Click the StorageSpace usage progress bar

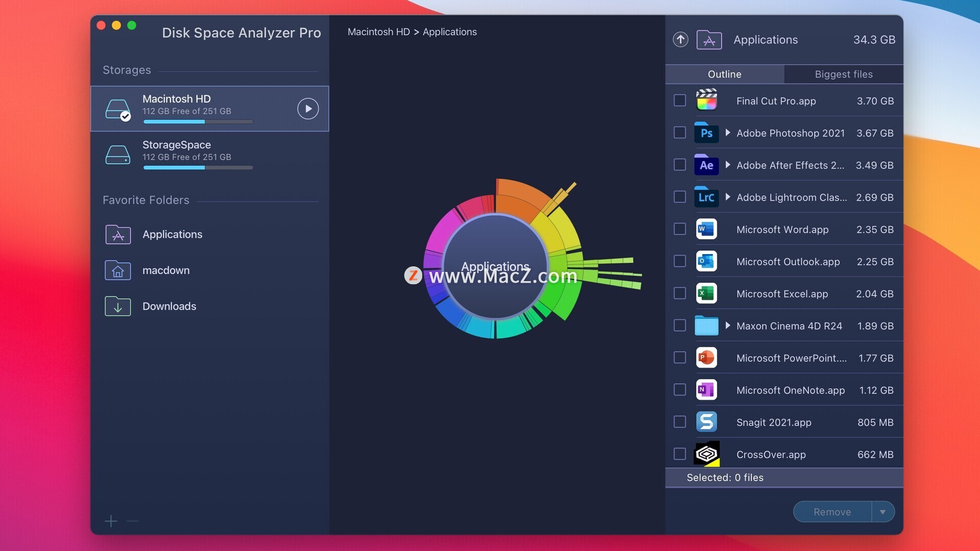tap(198, 168)
